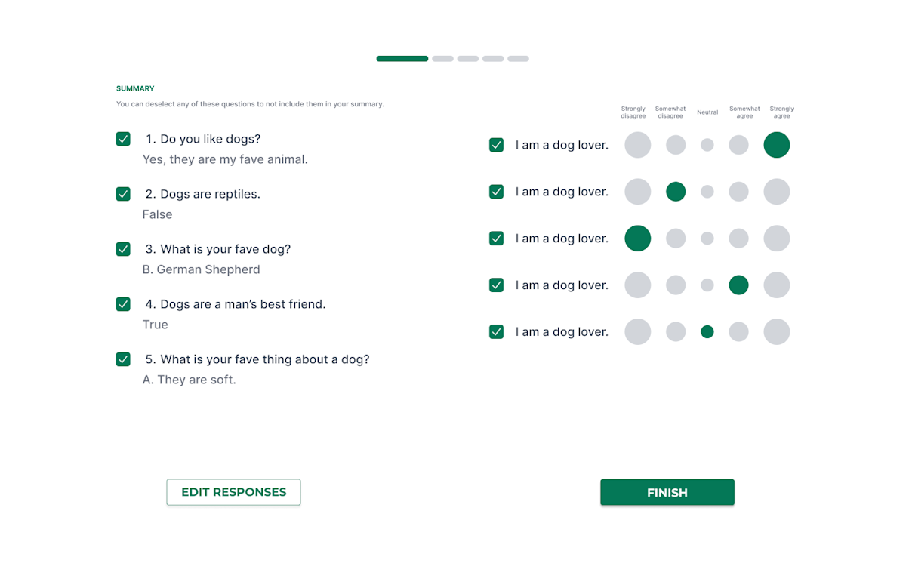Jump to the second progress step segment

[x=443, y=59]
